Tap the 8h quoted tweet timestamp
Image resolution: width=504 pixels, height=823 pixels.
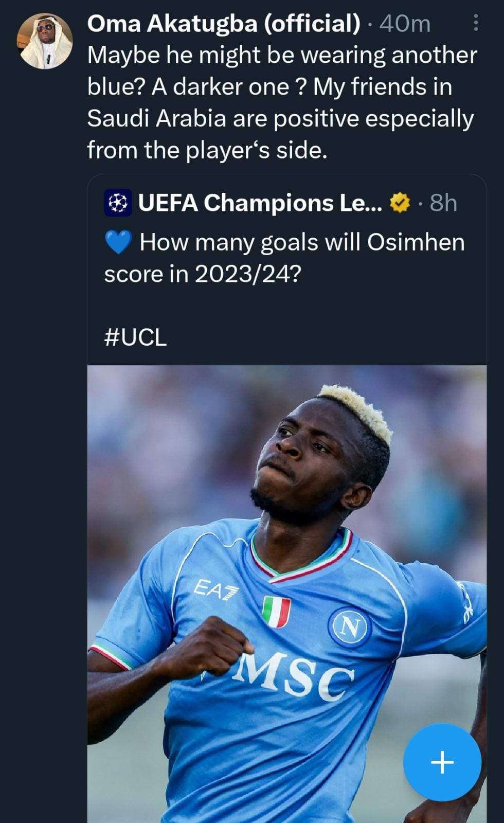click(443, 203)
